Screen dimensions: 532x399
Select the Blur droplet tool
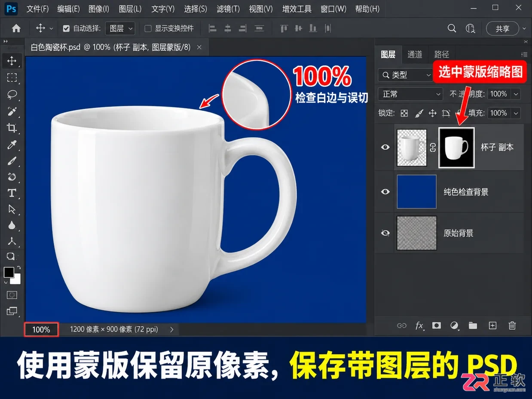[12, 225]
